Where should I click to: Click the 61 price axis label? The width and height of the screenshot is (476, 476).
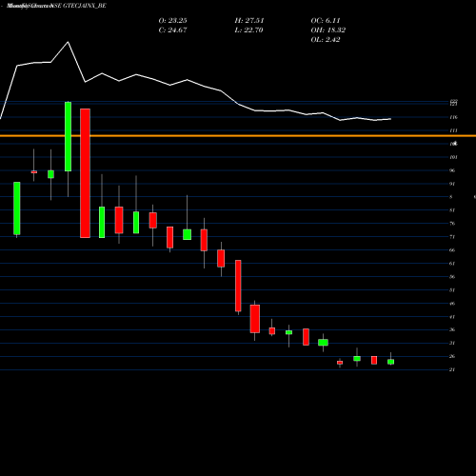[452, 264]
